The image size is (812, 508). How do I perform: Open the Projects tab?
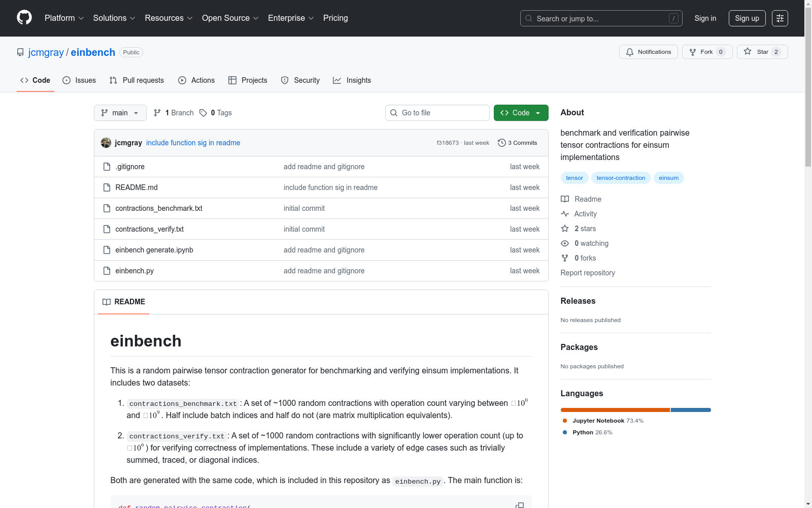[x=248, y=80]
